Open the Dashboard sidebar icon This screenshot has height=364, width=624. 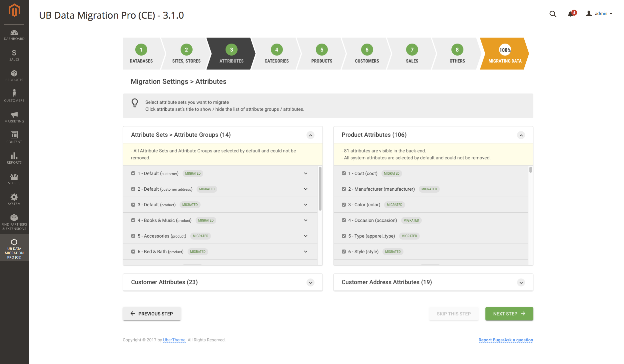pyautogui.click(x=14, y=33)
